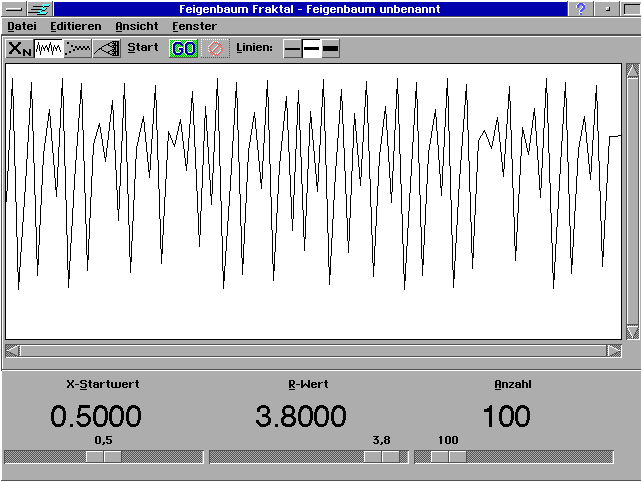Click the Anzahl slider handle
642x482 pixels.
click(448, 457)
